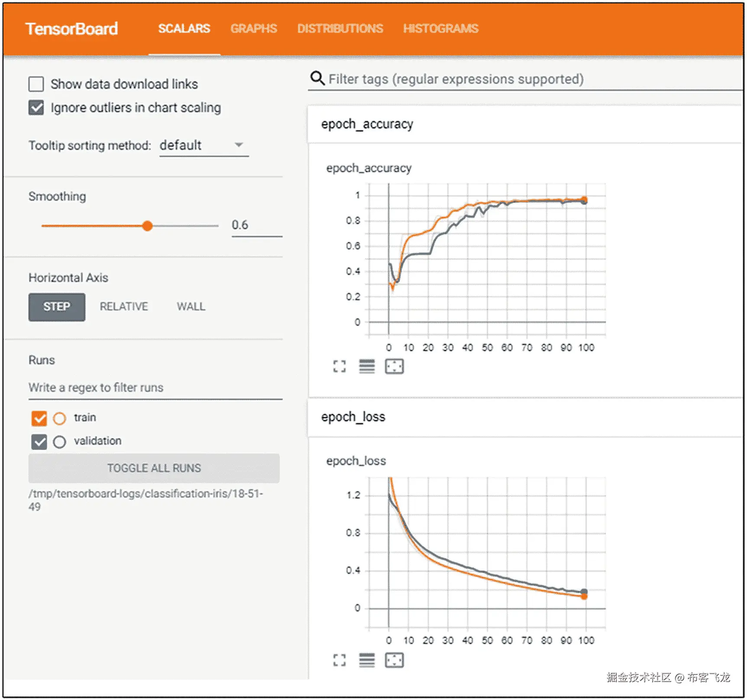The height and width of the screenshot is (700, 747).
Task: Click the train endpoint marker on loss chart
Action: pos(584,596)
